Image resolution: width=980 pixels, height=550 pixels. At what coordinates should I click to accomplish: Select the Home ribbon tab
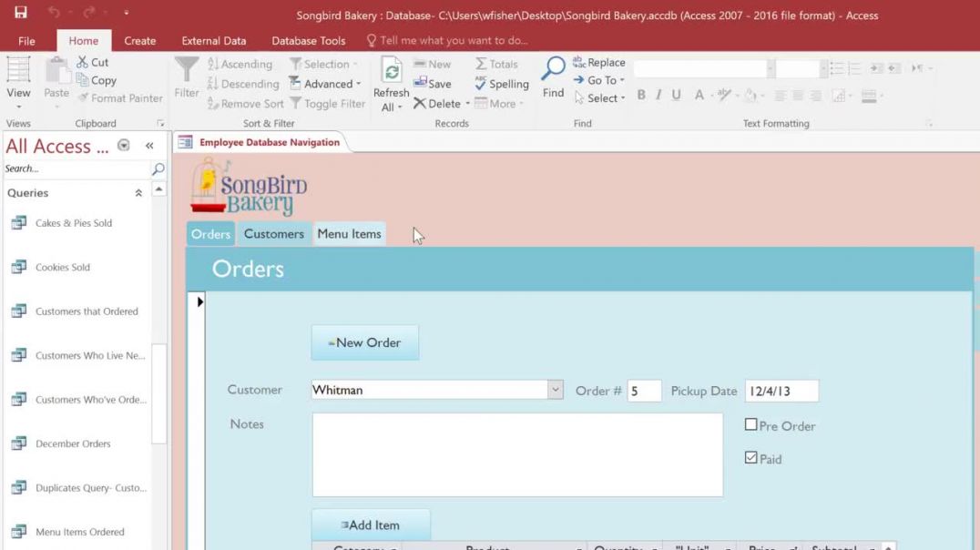pyautogui.click(x=84, y=41)
